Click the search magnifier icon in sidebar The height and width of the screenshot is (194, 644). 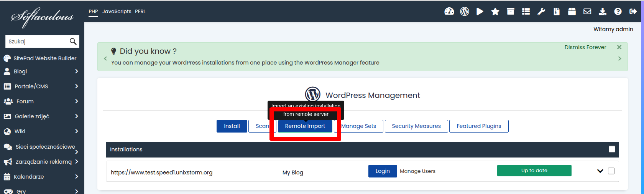pyautogui.click(x=73, y=41)
